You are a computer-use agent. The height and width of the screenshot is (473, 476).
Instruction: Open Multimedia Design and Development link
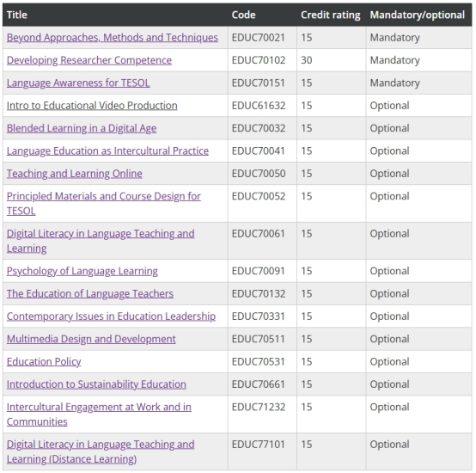click(x=91, y=339)
